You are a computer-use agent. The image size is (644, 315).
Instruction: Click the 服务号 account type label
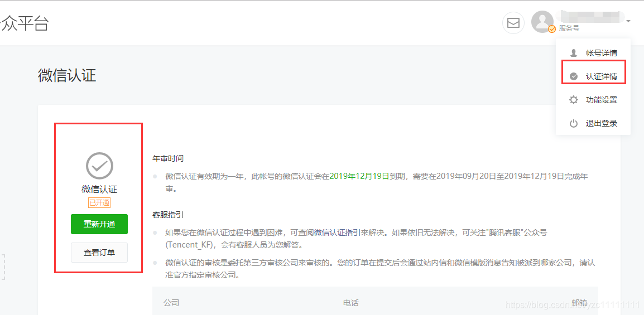[569, 28]
